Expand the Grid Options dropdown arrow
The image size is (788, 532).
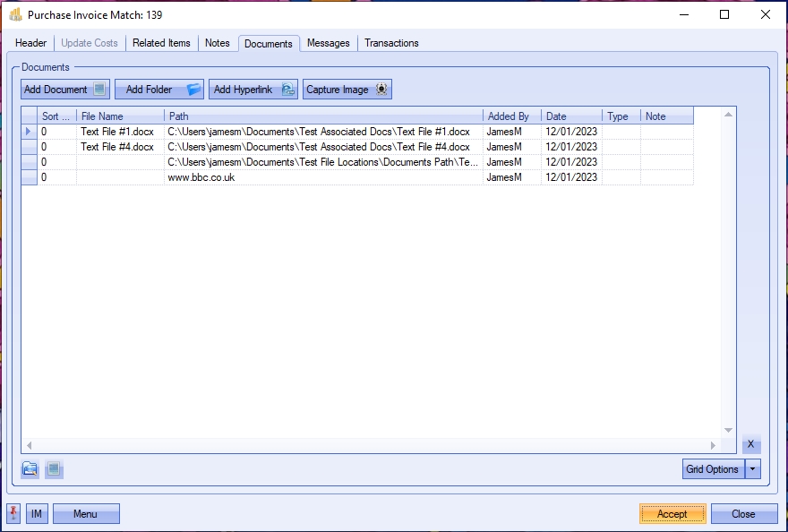tap(753, 469)
